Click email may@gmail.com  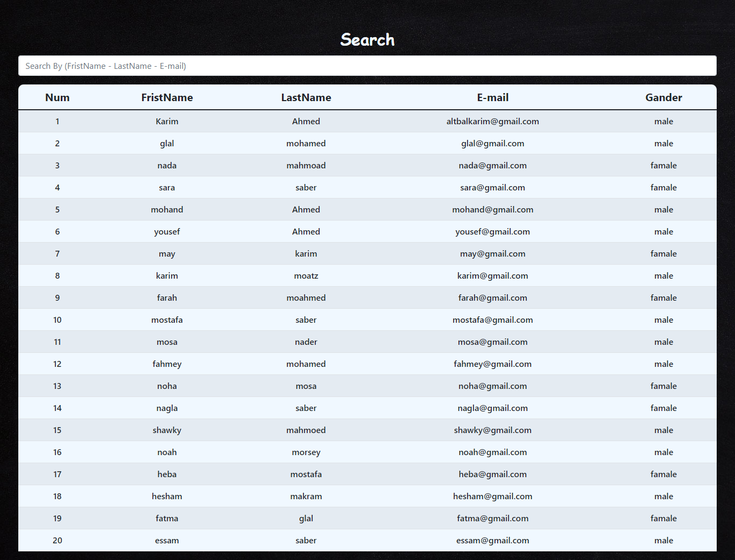493,254
